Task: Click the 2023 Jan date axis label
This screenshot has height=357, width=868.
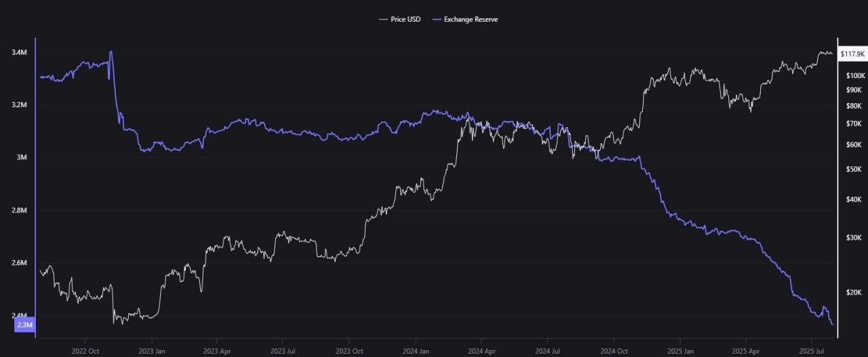Action: [151, 350]
